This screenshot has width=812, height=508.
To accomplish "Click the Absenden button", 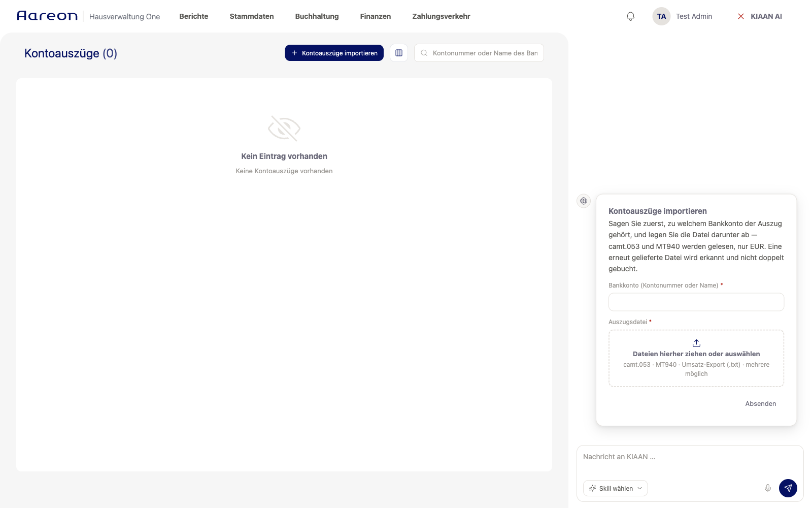I will 760,404.
